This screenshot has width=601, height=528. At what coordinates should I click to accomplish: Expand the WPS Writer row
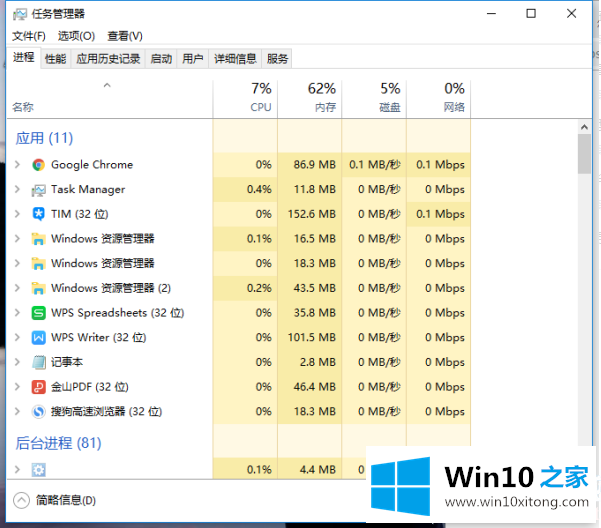[x=17, y=338]
